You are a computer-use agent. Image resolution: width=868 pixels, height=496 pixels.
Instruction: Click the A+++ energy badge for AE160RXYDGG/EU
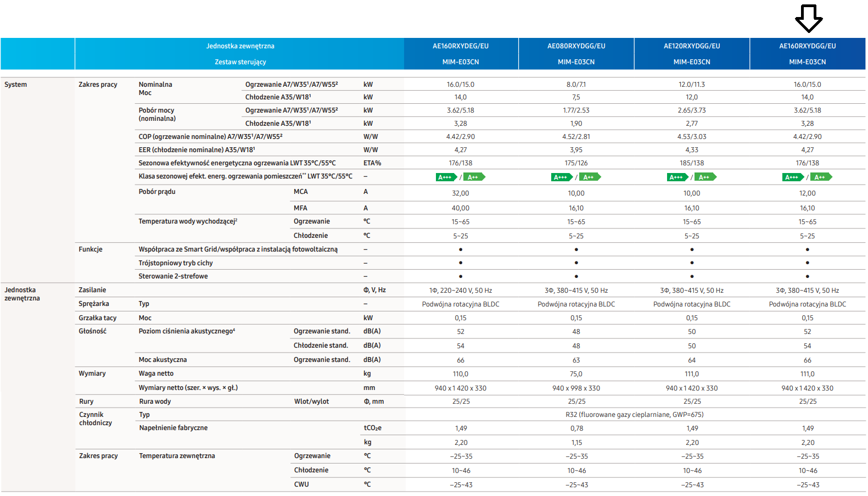[793, 177]
